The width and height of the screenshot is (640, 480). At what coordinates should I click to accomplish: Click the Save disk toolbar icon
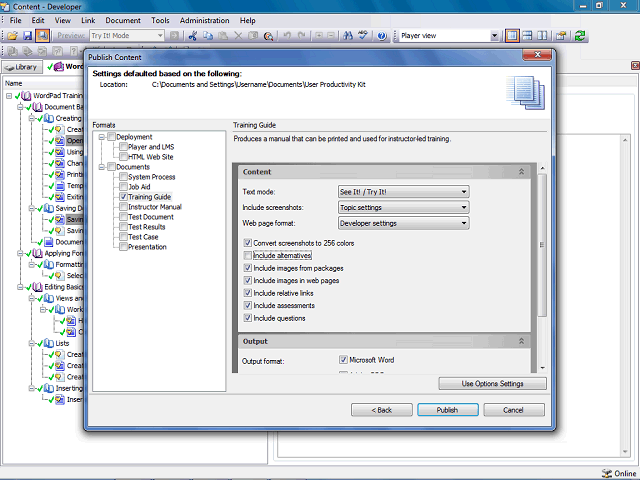(x=27, y=36)
